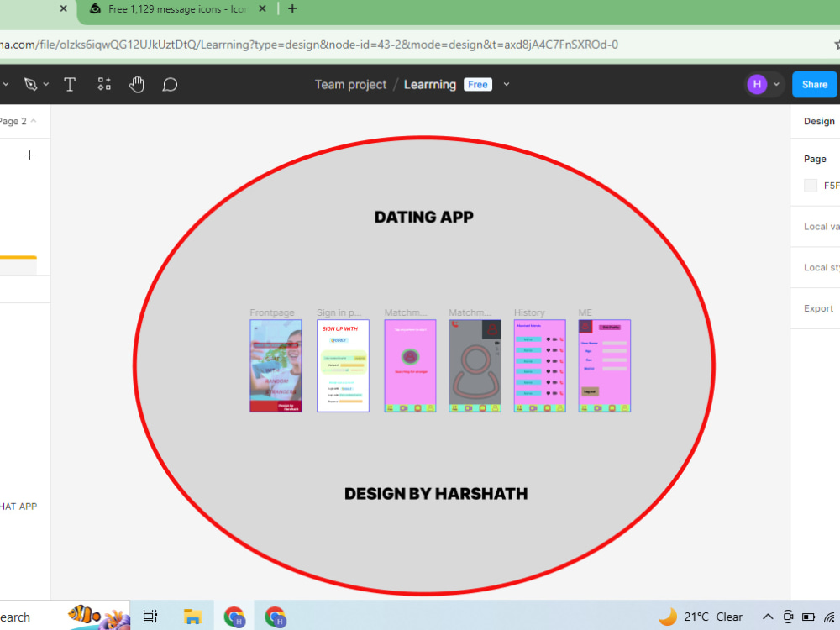Select the Frontpage frame thumbnail
840x630 pixels.
(276, 366)
